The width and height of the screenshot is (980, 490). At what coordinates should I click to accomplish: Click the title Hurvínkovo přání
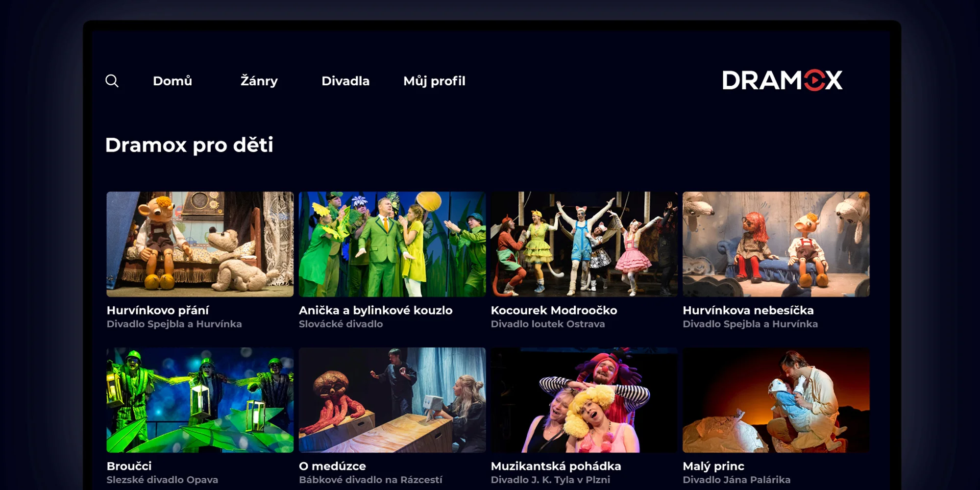pos(158,310)
